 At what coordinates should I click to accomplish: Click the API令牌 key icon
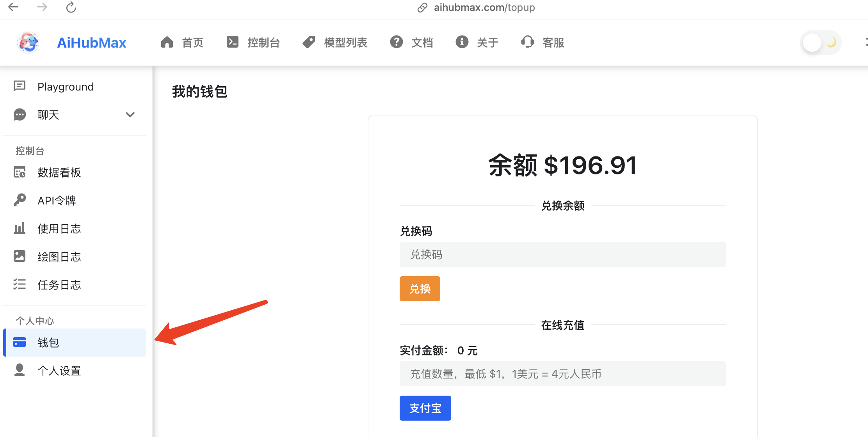tap(20, 200)
